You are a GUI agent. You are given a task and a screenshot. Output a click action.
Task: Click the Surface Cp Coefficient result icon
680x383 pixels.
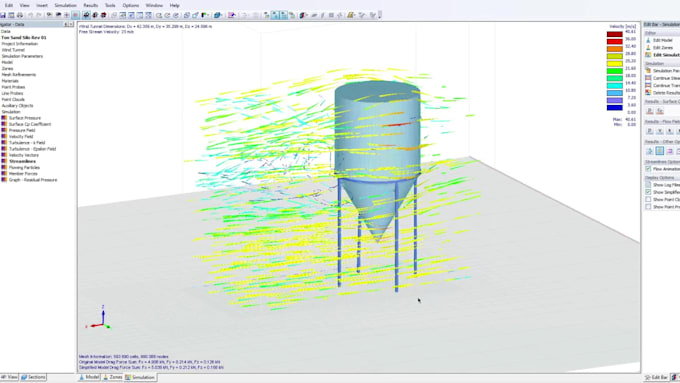(4, 124)
